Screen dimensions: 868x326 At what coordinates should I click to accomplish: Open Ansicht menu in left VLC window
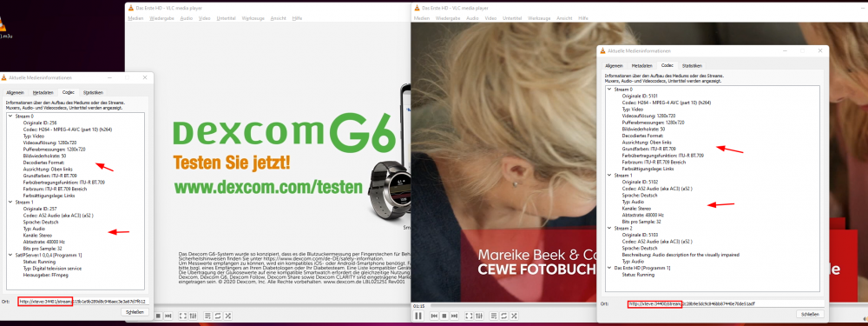pyautogui.click(x=278, y=18)
